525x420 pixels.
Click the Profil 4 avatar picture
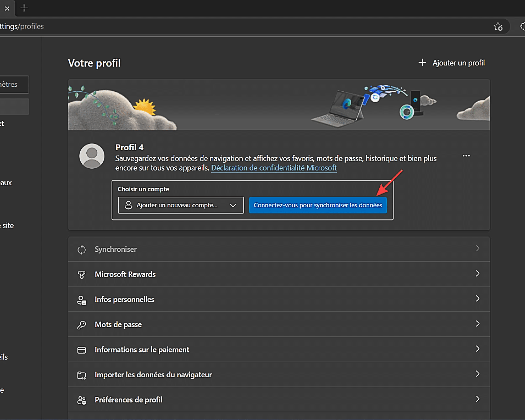click(92, 156)
